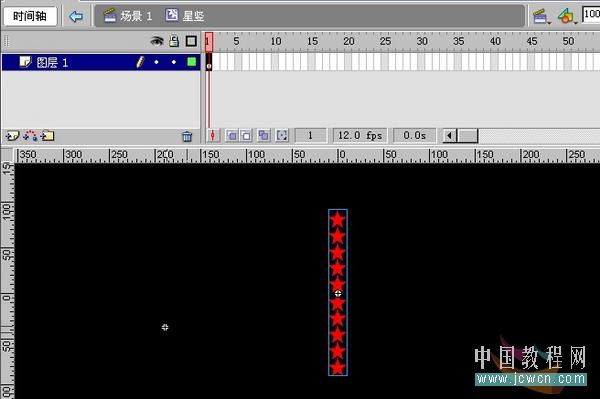The image size is (600, 399).
Task: Select the 星竖 symbol breadcrumb
Action: 185,16
